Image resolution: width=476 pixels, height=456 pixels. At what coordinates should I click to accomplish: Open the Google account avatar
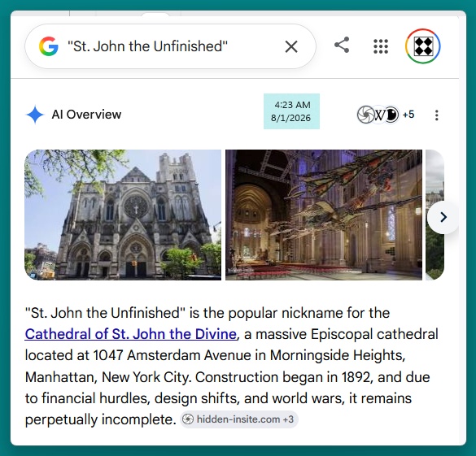coord(423,46)
